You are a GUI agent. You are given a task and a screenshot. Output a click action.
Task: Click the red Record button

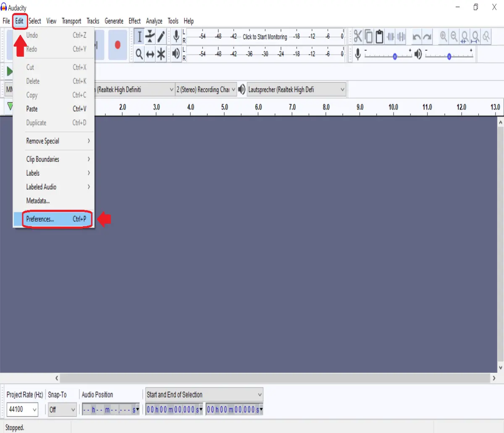point(118,44)
